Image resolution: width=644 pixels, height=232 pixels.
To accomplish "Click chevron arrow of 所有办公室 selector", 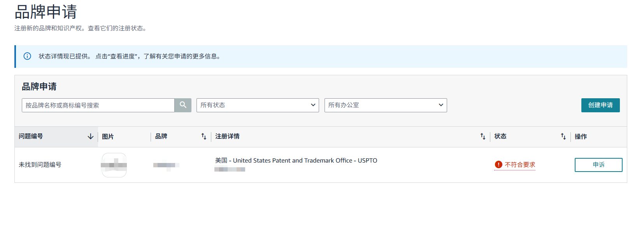I will coord(441,105).
